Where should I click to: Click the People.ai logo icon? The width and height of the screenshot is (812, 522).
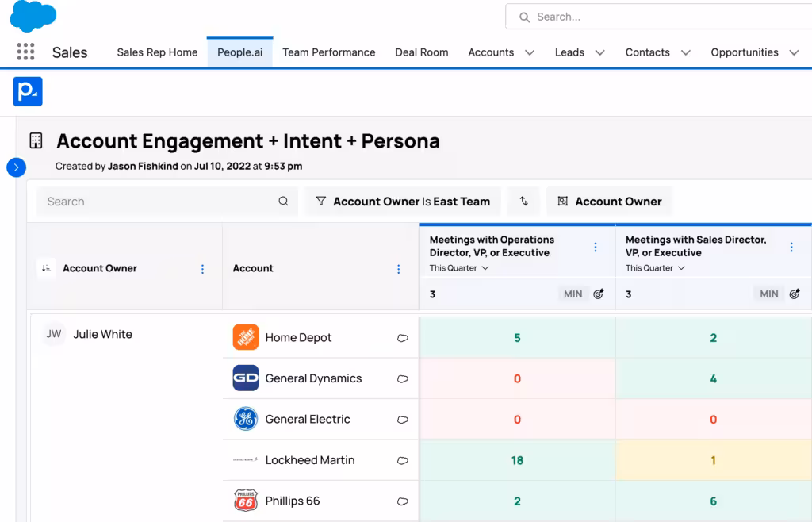27,91
